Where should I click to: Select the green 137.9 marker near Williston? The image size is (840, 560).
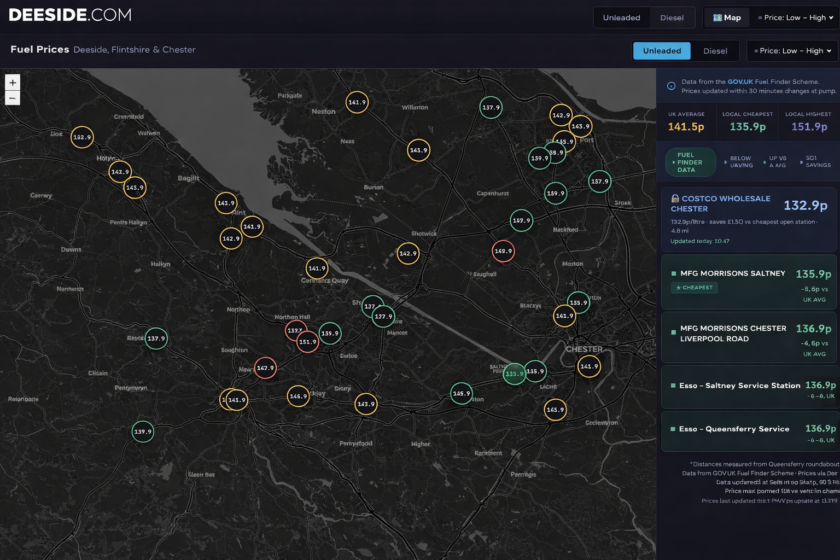point(491,107)
